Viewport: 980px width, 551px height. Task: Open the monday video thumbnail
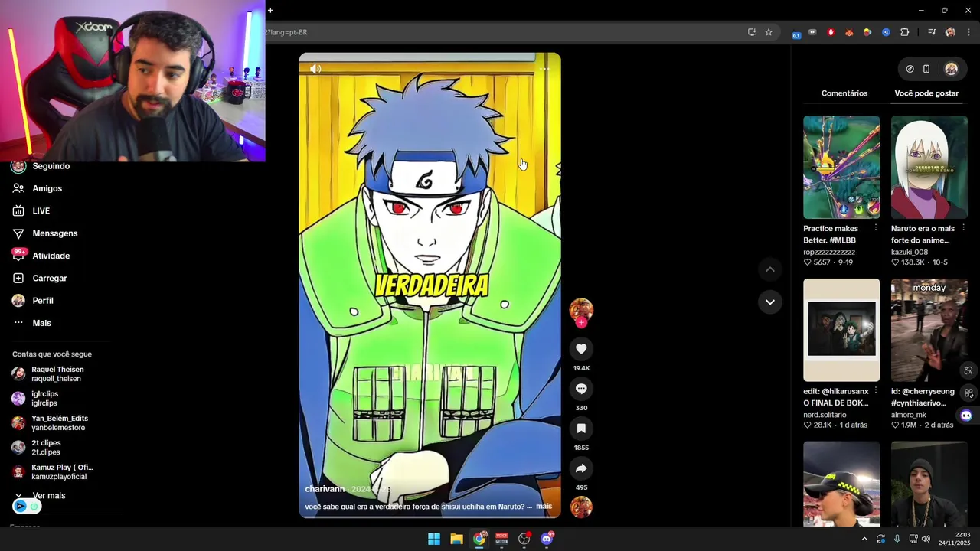coord(929,330)
